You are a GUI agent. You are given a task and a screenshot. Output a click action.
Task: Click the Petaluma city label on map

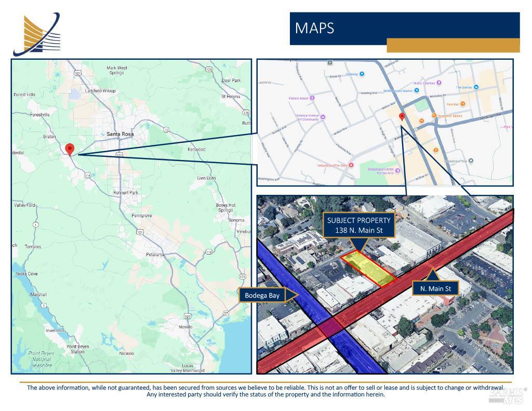[x=155, y=254]
